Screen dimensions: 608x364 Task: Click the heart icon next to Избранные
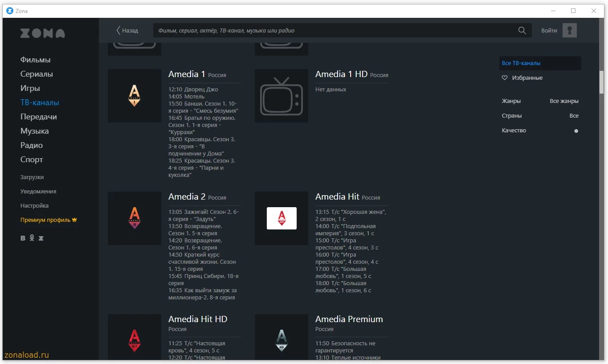pos(505,78)
